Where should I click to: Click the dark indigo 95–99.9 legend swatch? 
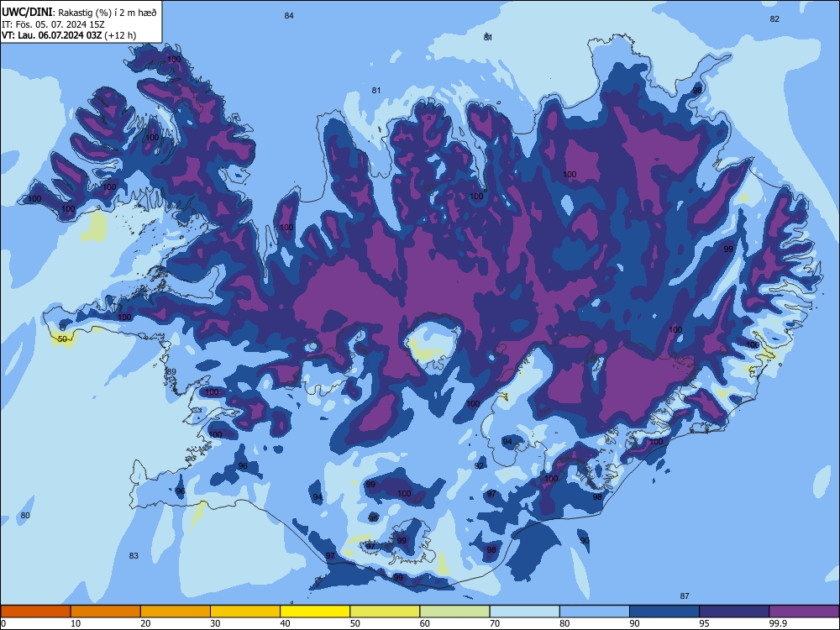pyautogui.click(x=734, y=612)
